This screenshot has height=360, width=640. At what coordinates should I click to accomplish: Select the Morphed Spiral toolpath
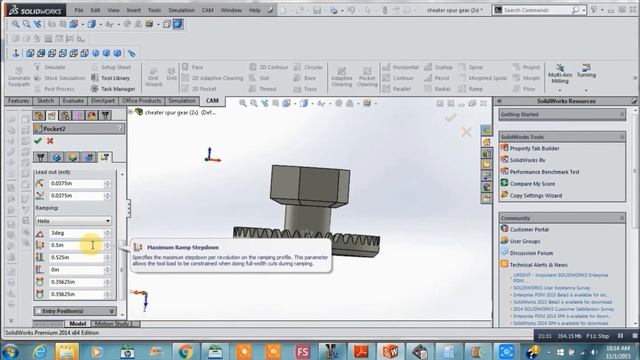tap(482, 78)
